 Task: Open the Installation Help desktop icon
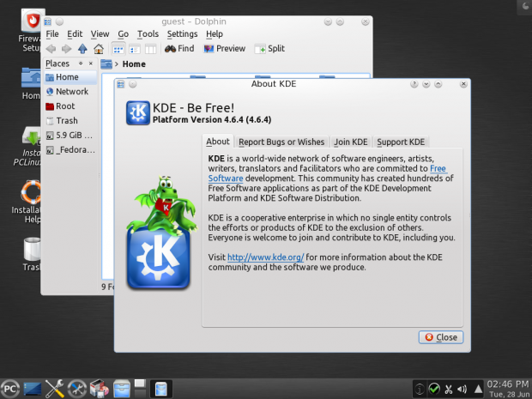27,202
